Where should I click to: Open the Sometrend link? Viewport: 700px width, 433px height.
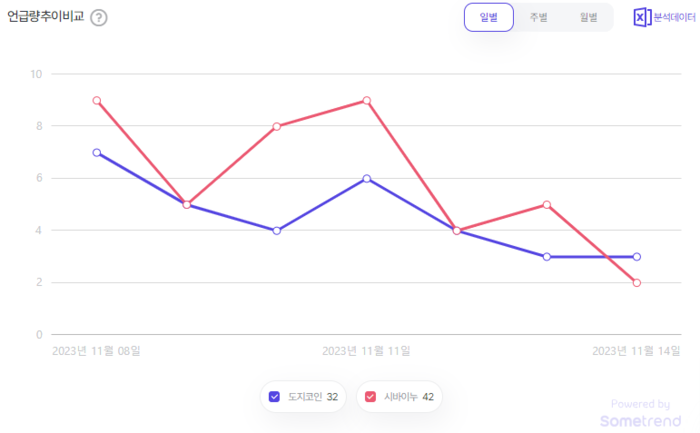pos(634,421)
